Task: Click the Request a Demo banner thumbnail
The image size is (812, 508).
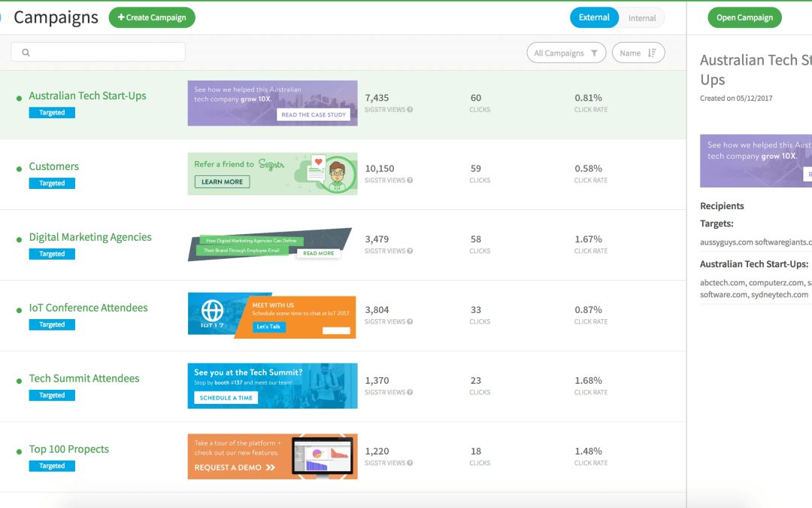Action: click(272, 457)
